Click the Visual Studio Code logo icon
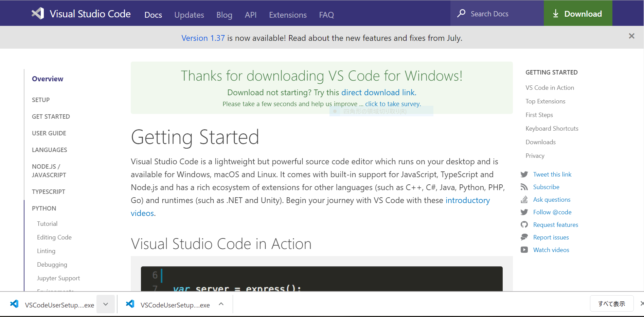The image size is (644, 317). (38, 13)
